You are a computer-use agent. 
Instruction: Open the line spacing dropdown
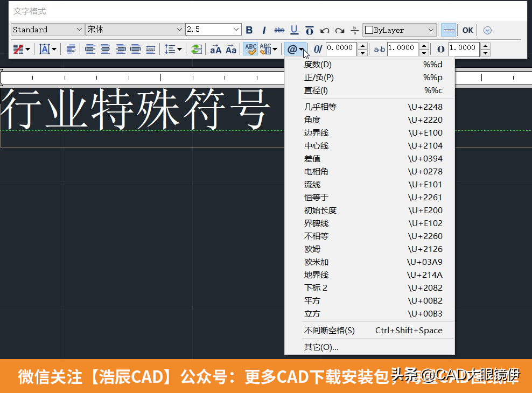click(x=173, y=49)
